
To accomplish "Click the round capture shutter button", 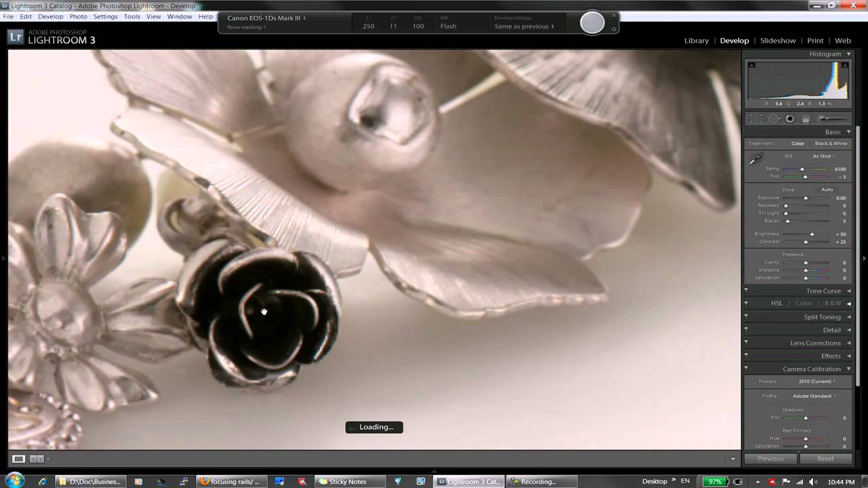I will (592, 22).
